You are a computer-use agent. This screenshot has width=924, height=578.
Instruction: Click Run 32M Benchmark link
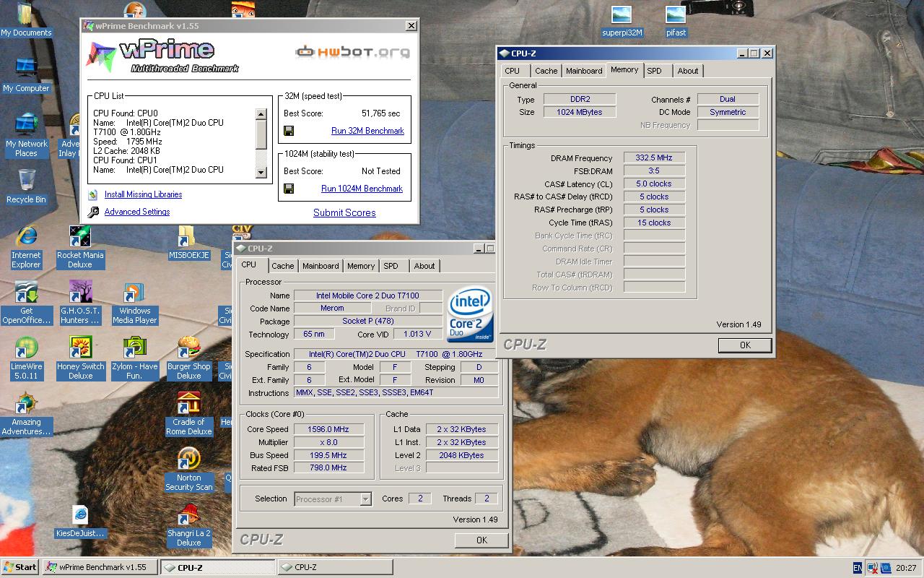pos(367,131)
